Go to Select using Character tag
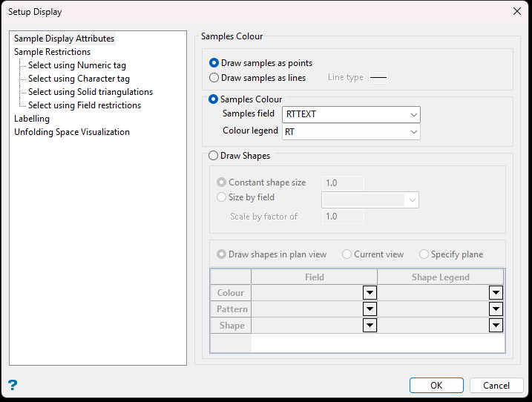 click(x=79, y=79)
